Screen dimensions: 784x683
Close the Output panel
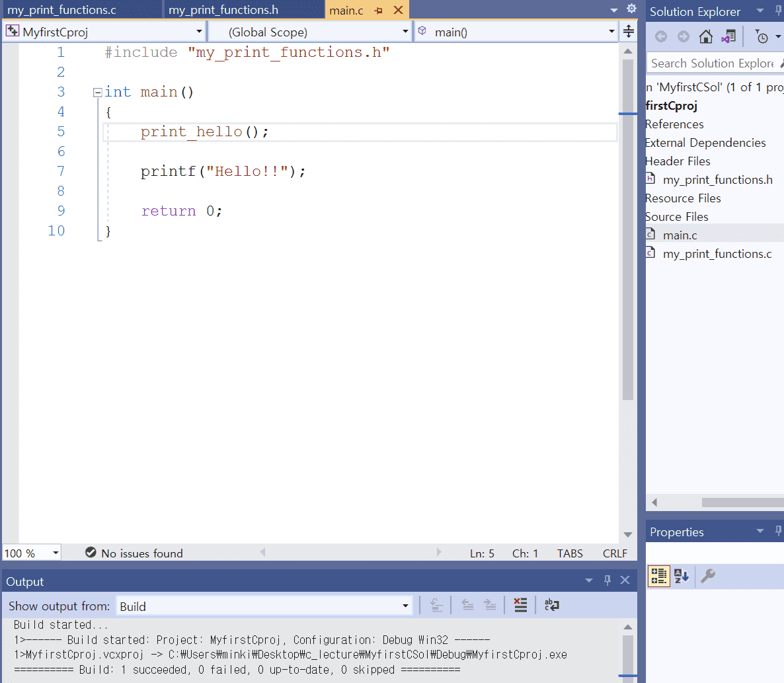(625, 580)
